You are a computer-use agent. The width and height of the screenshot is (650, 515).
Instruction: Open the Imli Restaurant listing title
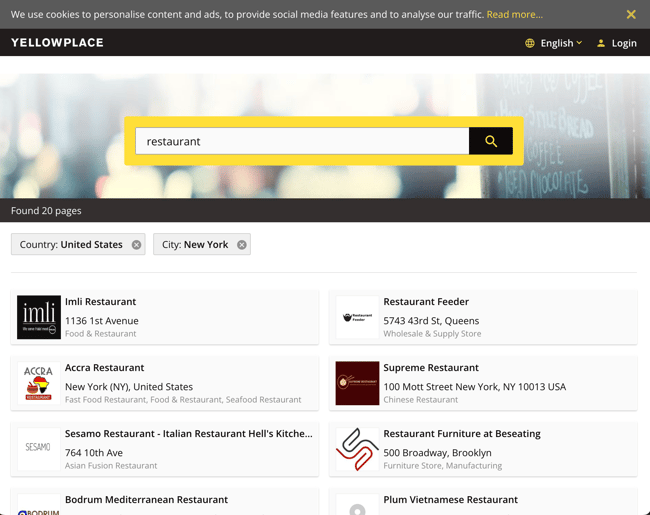(100, 302)
